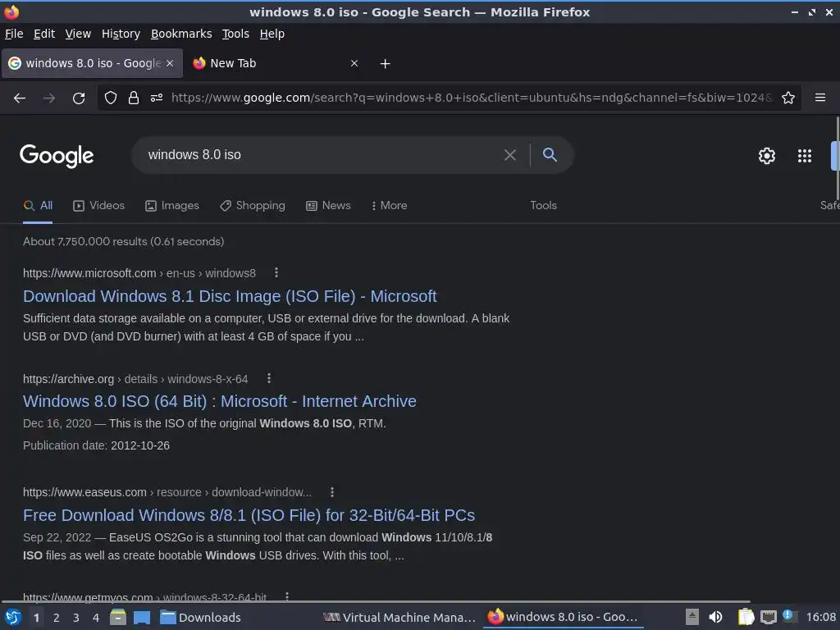Close the New Tab tab
The width and height of the screenshot is (840, 630).
(354, 63)
